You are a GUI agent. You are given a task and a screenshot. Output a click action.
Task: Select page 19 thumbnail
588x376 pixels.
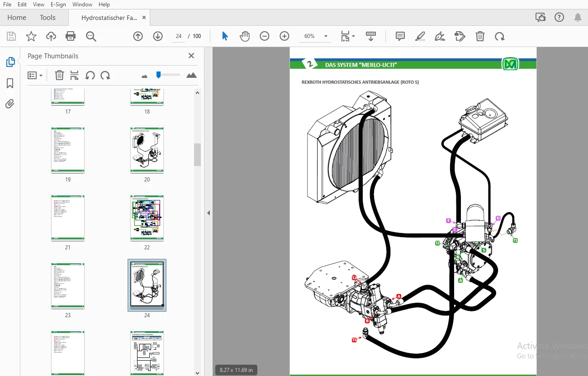[x=68, y=150]
